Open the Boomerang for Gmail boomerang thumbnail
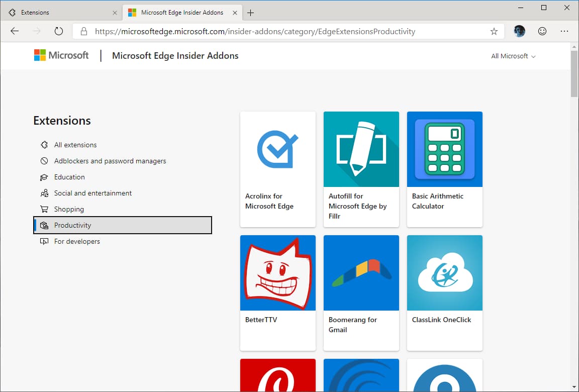 tap(361, 273)
